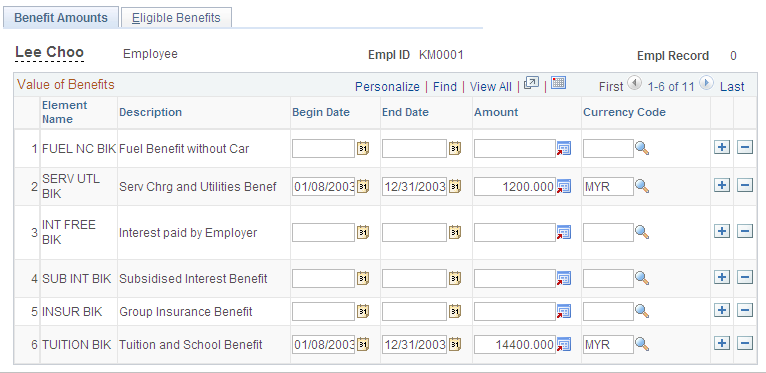Image resolution: width=766 pixels, height=373 pixels.
Task: Look up currency code for FUEL NC BIK
Action: (642, 148)
